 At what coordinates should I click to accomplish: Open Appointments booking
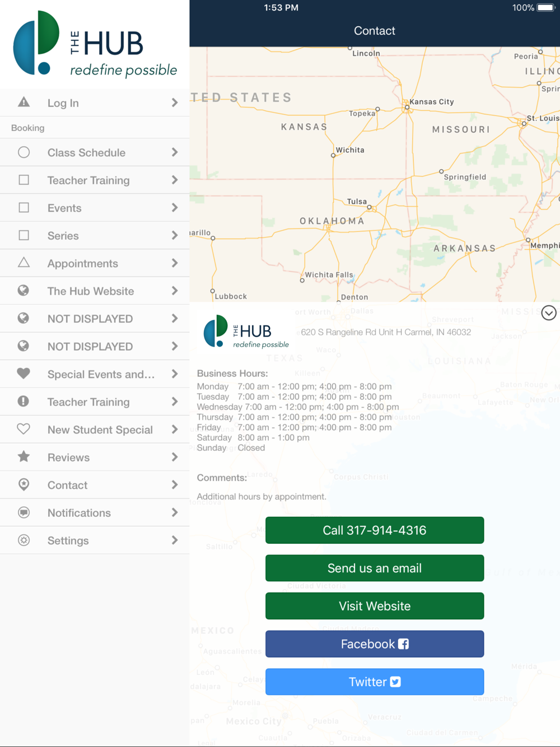[x=95, y=263]
